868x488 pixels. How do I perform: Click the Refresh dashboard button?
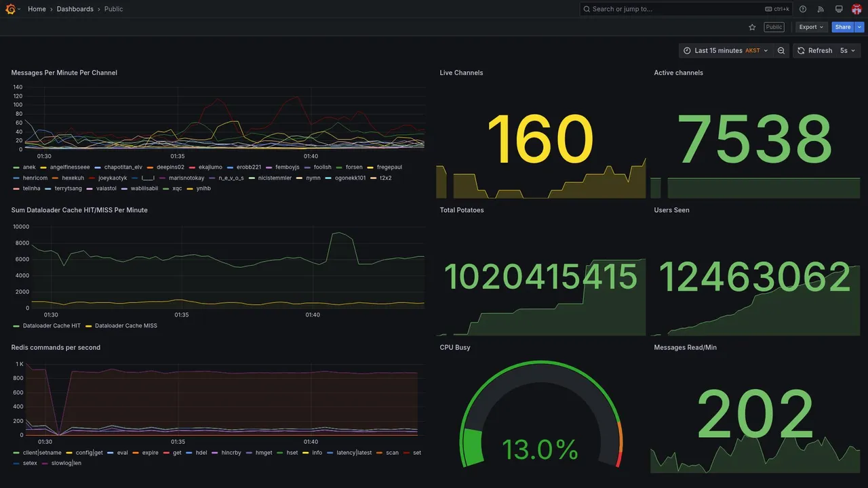[x=814, y=51]
